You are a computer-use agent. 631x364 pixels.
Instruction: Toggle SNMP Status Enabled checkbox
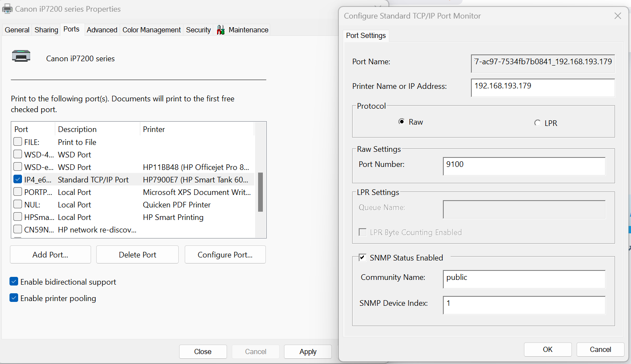point(363,257)
